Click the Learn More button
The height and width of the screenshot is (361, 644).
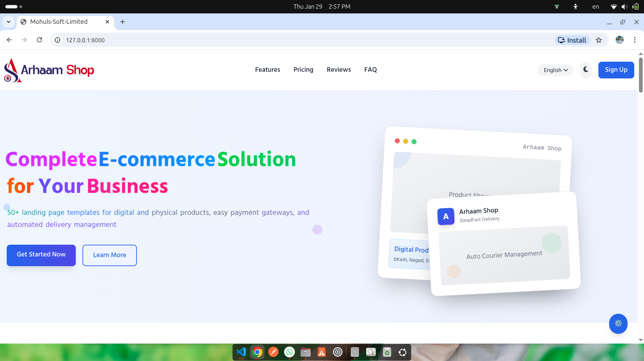point(110,255)
